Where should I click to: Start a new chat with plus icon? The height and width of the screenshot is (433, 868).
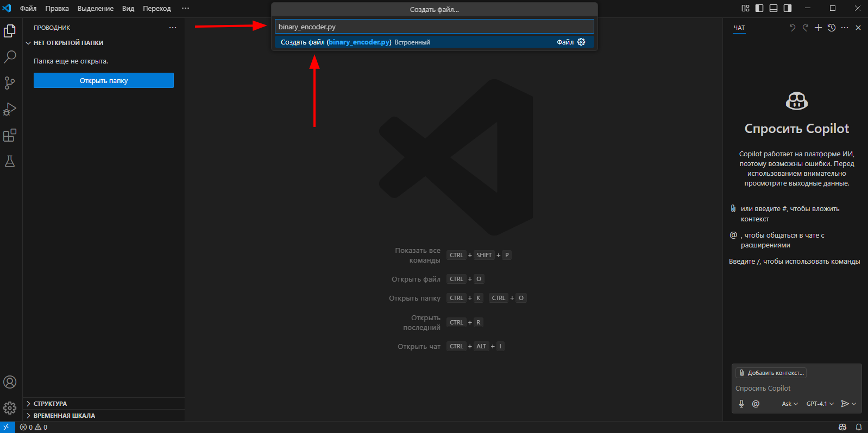point(818,28)
